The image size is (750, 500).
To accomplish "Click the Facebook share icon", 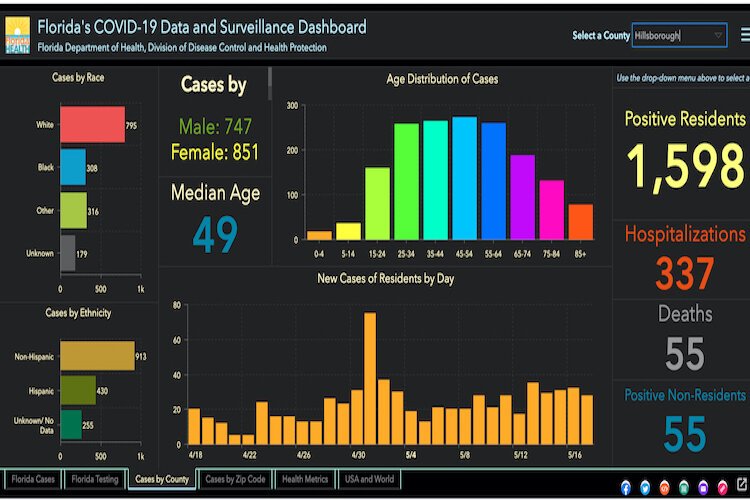I will pyautogui.click(x=626, y=487).
